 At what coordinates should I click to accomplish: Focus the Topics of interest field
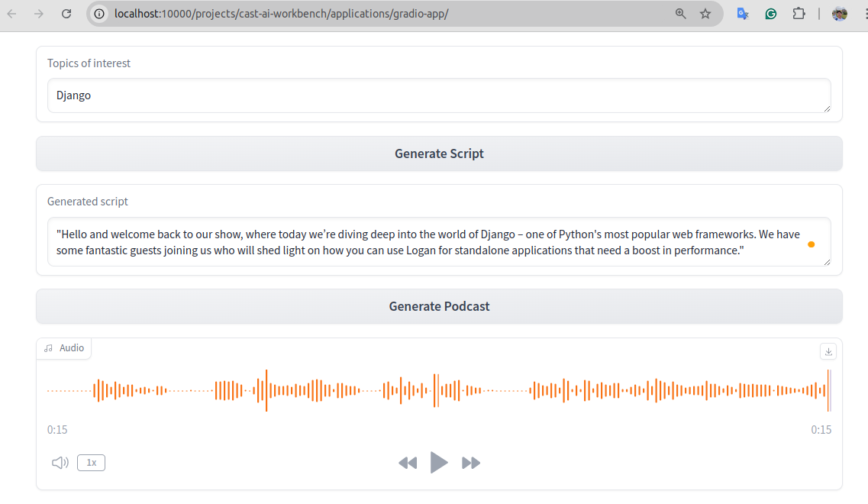[x=439, y=95]
